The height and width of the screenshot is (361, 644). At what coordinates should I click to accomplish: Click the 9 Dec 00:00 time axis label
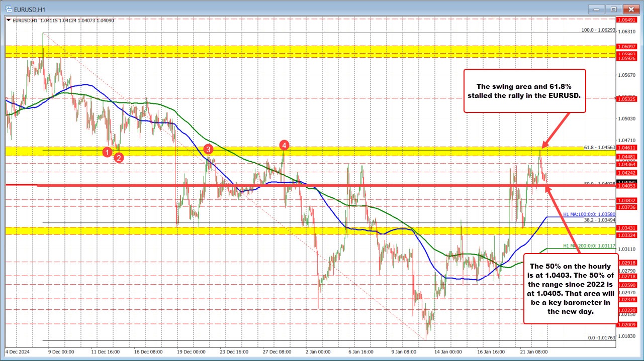point(61,352)
